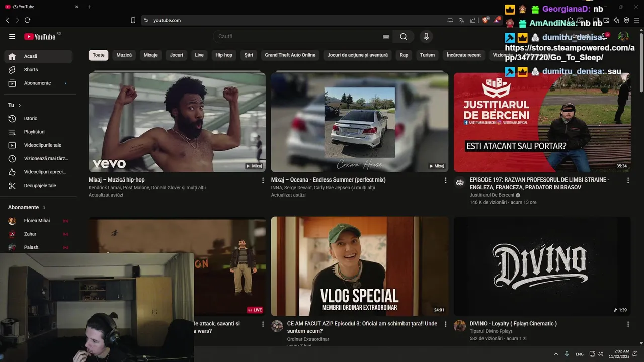Open Videoclipuri apreciate (liked videos) in the sidebar
Screen dimensions: 644x362
point(38,172)
